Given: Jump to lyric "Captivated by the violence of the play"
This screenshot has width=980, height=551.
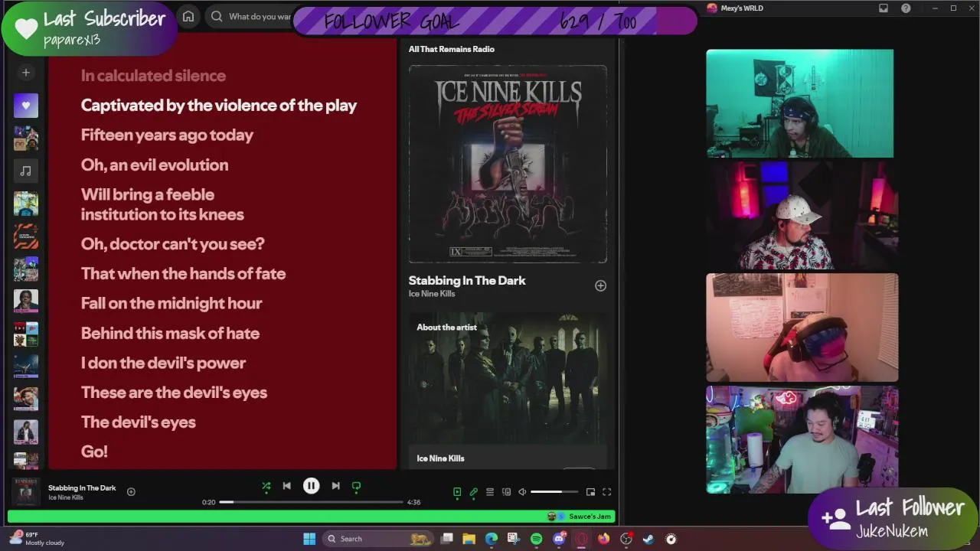Looking at the screenshot, I should (x=219, y=105).
